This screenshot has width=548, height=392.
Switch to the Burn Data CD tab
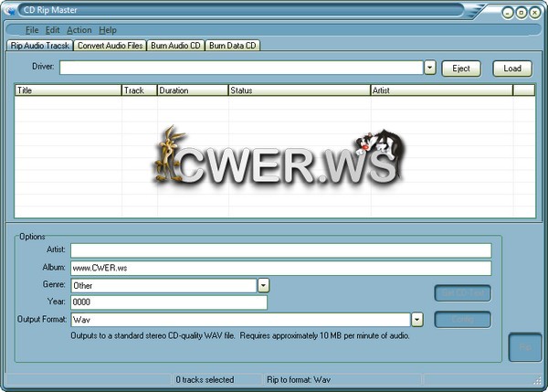[x=232, y=46]
